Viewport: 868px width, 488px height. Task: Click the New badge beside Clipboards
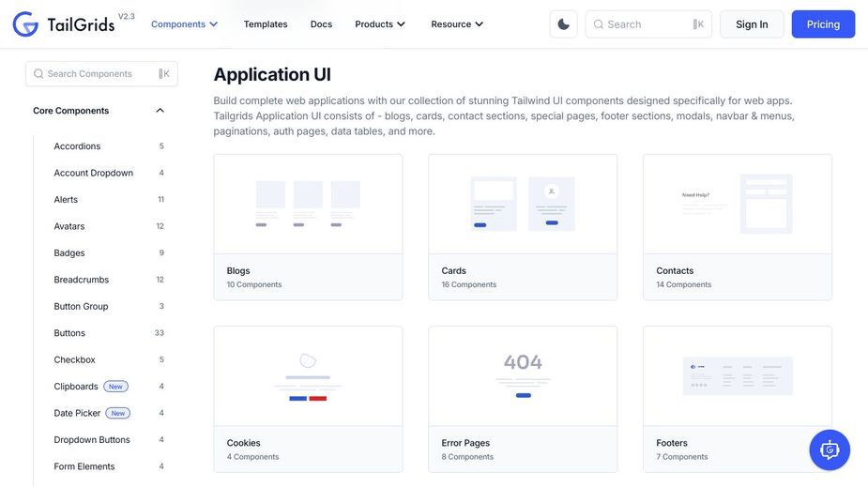[x=115, y=387]
